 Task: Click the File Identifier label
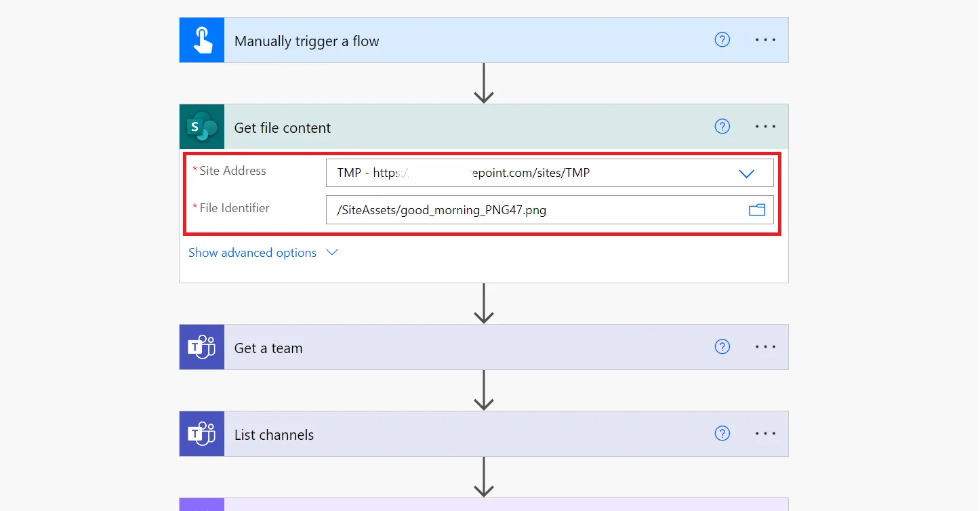tap(234, 208)
